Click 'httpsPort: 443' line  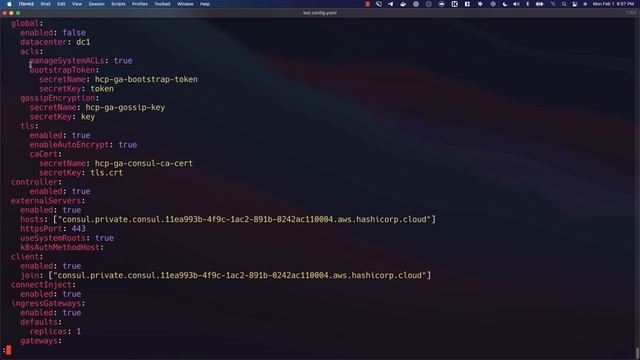tap(53, 229)
